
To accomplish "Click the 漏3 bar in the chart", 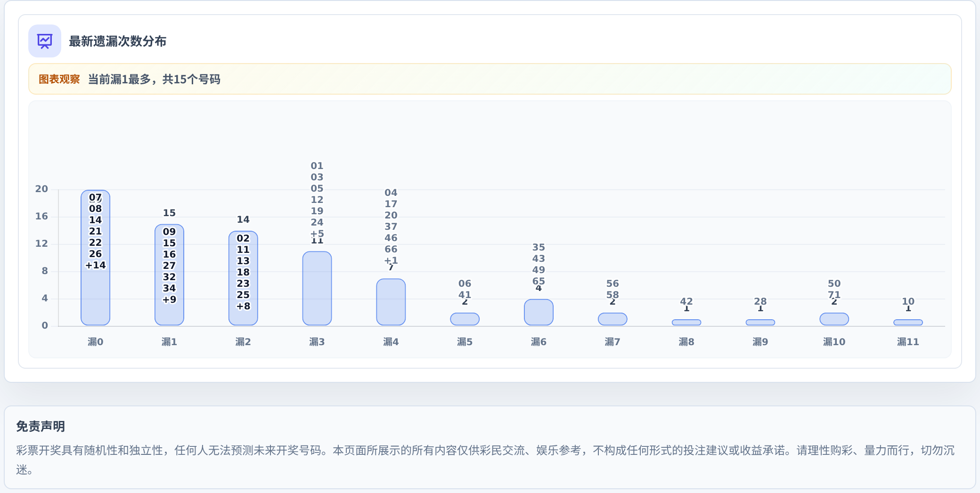I will pyautogui.click(x=317, y=288).
